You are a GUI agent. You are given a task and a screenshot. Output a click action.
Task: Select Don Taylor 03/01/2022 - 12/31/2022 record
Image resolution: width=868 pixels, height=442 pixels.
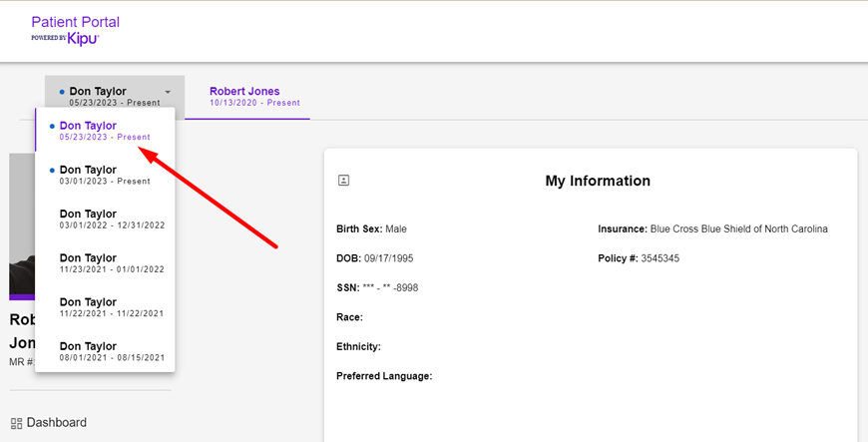coord(111,219)
